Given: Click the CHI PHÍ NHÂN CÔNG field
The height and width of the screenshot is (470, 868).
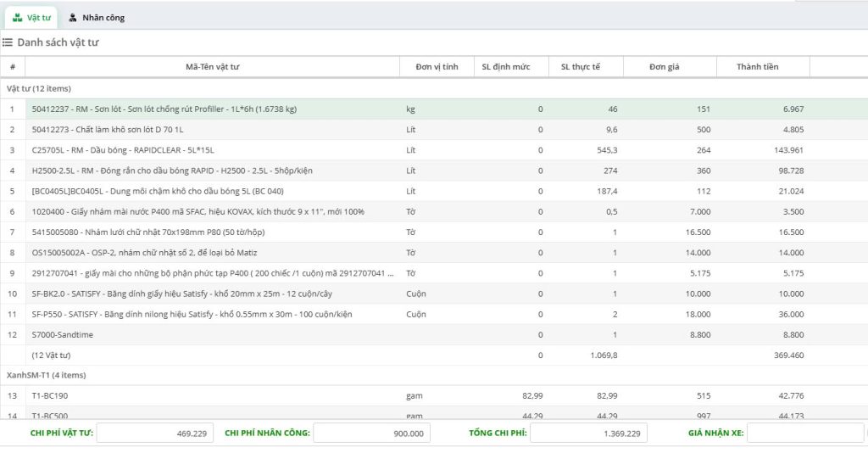Looking at the screenshot, I should [371, 434].
